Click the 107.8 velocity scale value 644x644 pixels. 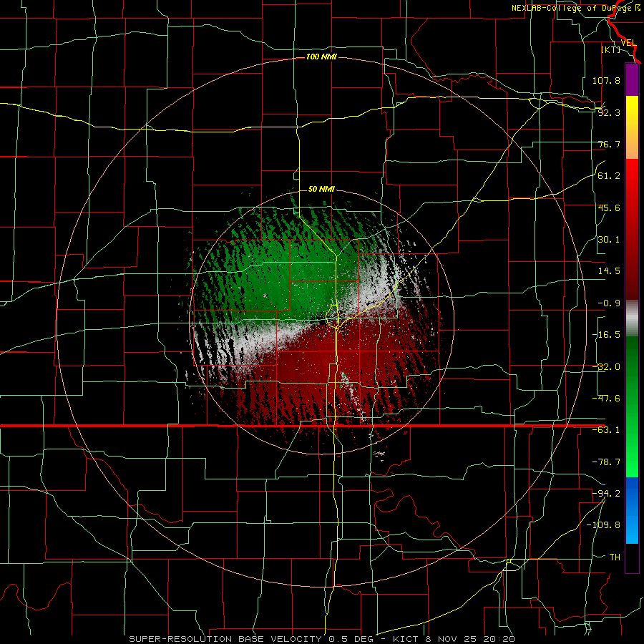[606, 80]
